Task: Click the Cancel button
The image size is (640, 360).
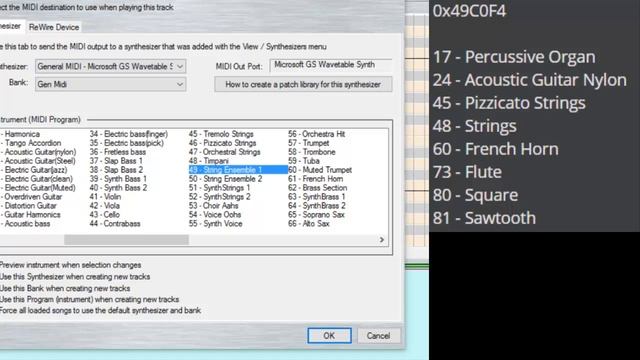Action: (378, 336)
